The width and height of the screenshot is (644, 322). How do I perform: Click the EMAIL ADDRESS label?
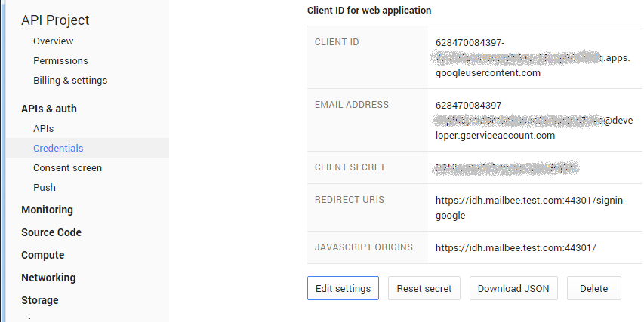352,105
